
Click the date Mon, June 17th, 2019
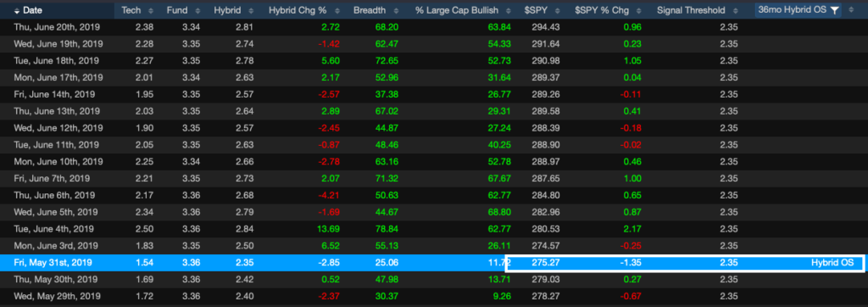pos(58,77)
